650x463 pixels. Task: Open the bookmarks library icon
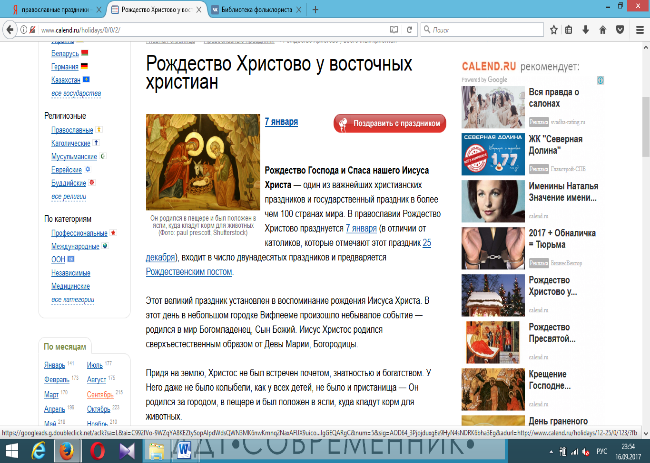[569, 29]
